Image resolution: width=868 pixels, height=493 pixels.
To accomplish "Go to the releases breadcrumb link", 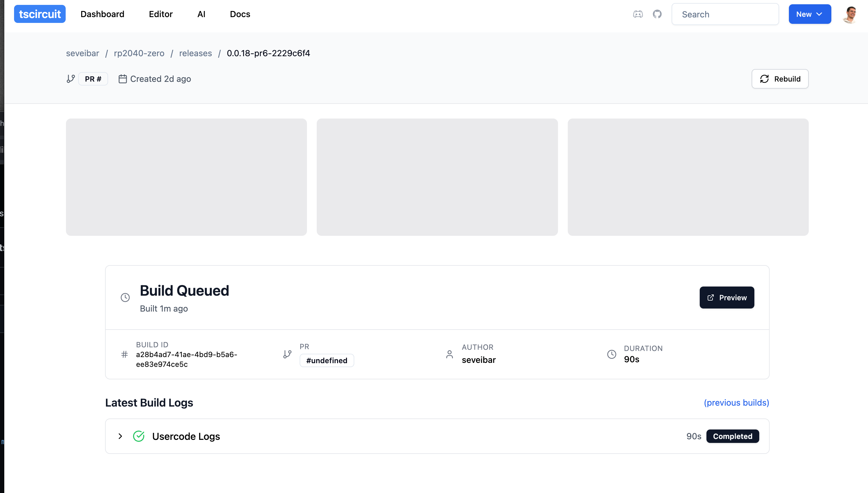I will pos(195,53).
